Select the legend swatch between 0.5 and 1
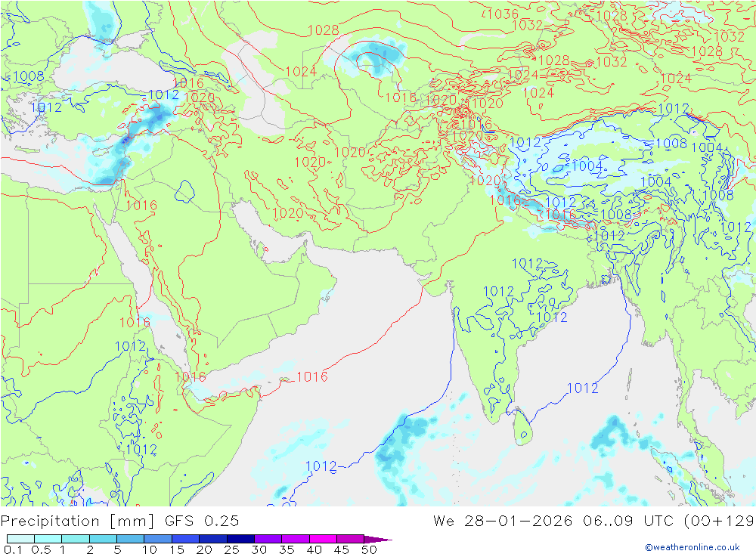This screenshot has width=756, height=554. pyautogui.click(x=48, y=539)
